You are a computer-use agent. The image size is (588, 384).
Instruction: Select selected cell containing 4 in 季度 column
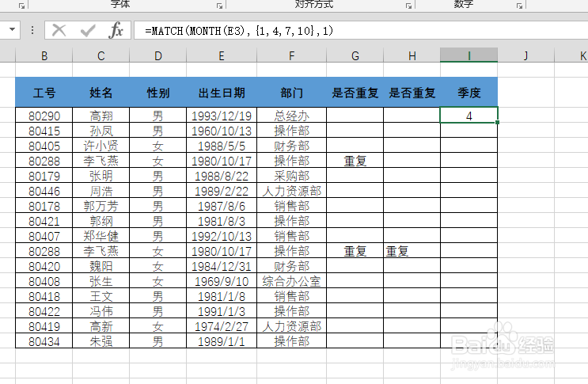(x=469, y=115)
